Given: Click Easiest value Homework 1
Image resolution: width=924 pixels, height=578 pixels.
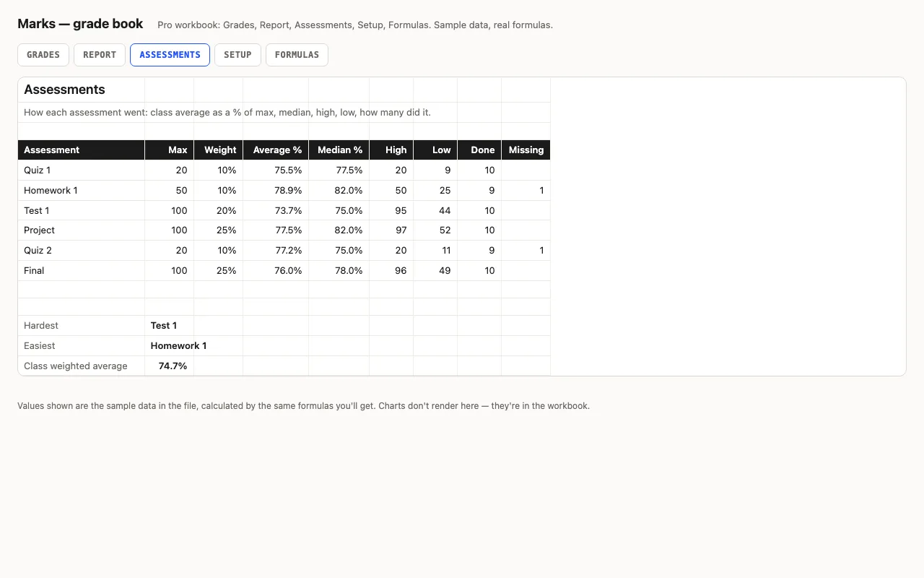Looking at the screenshot, I should [x=178, y=346].
